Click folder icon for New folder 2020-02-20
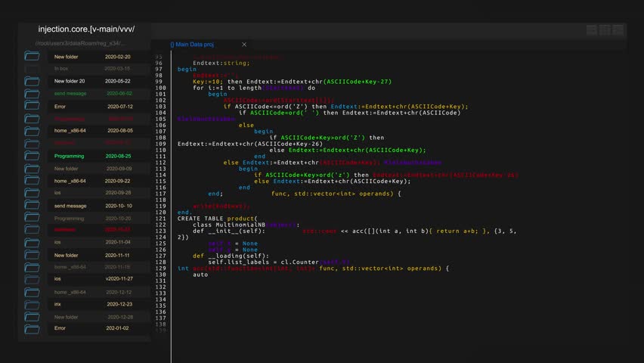Image resolution: width=644 pixels, height=363 pixels. pos(32,55)
